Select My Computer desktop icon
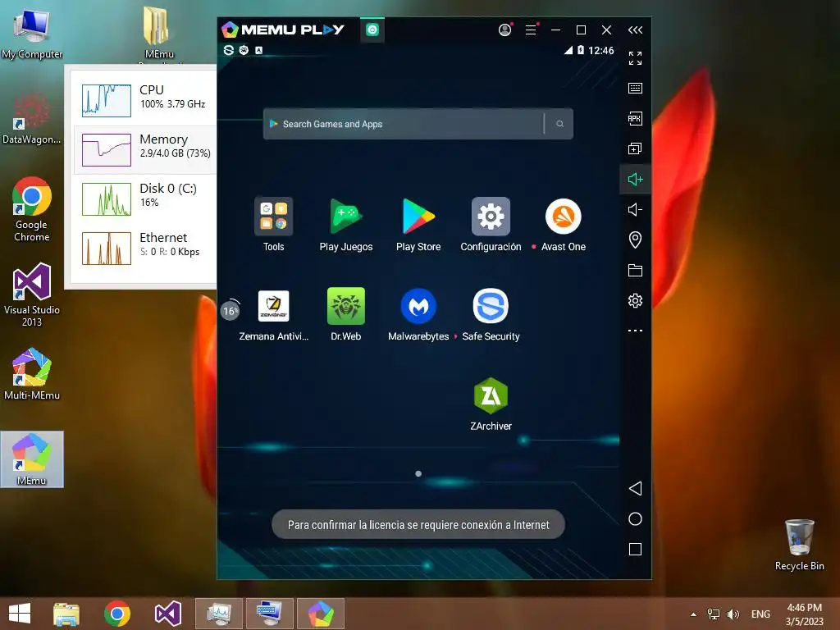Image resolution: width=840 pixels, height=630 pixels. coord(32,33)
